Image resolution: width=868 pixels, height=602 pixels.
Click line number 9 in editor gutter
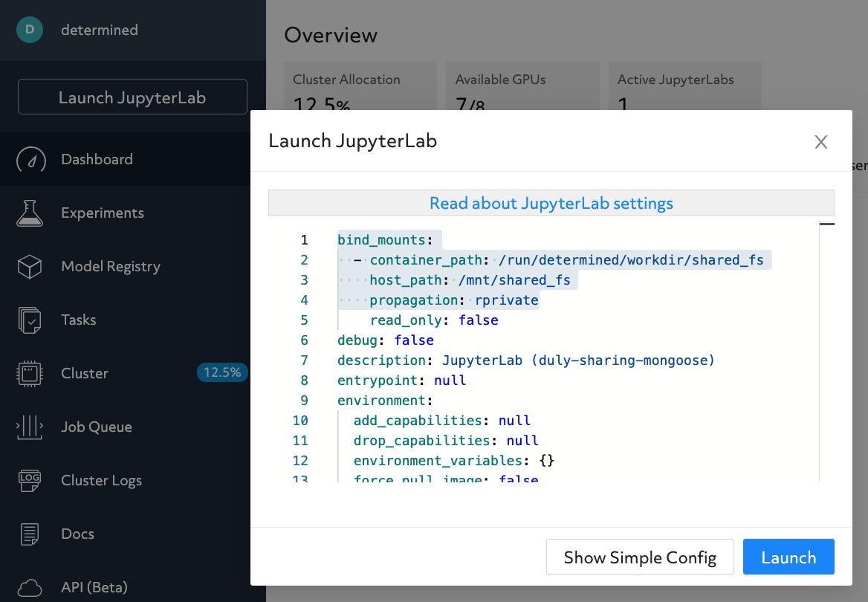[304, 401]
